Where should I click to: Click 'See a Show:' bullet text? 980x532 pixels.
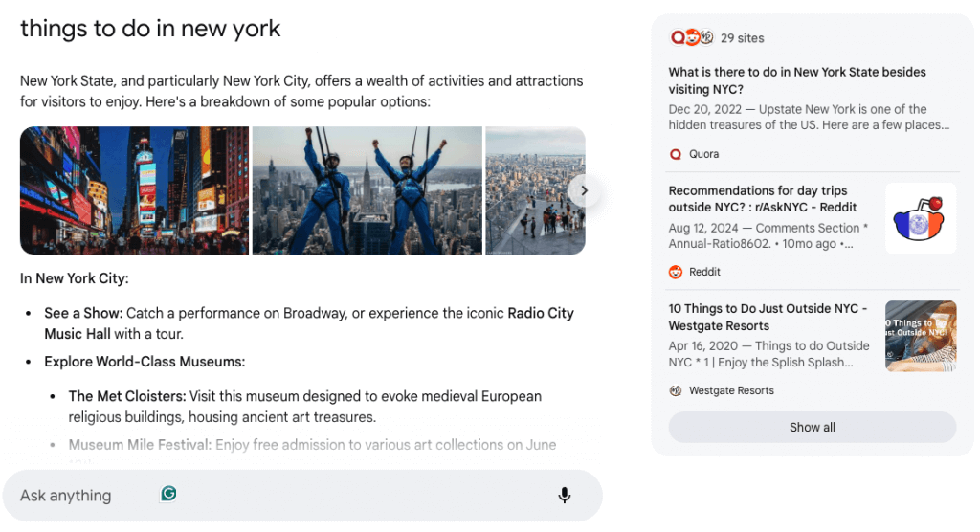(x=83, y=313)
